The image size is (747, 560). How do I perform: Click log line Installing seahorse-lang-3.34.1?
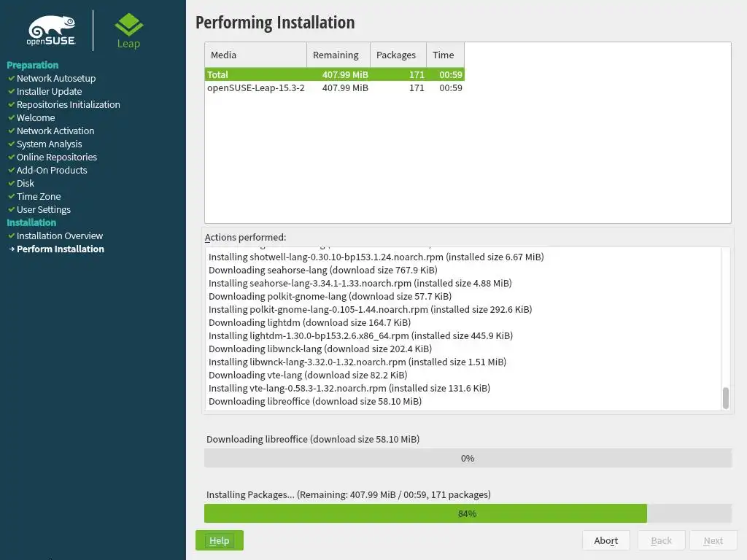(x=360, y=284)
